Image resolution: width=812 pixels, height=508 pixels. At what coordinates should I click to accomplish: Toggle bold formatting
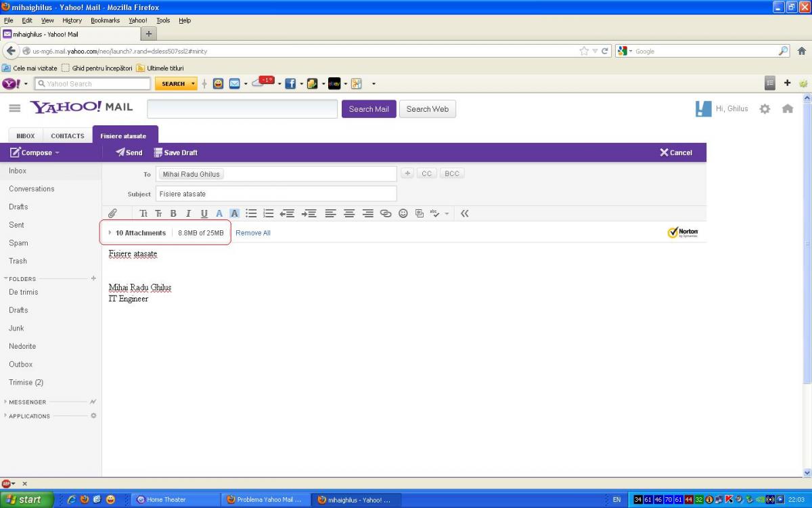point(173,213)
